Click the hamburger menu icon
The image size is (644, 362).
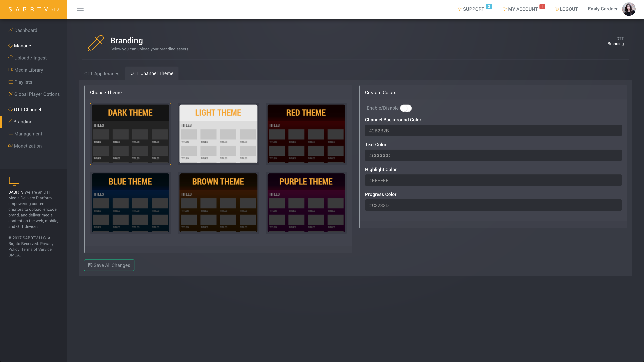(x=80, y=9)
